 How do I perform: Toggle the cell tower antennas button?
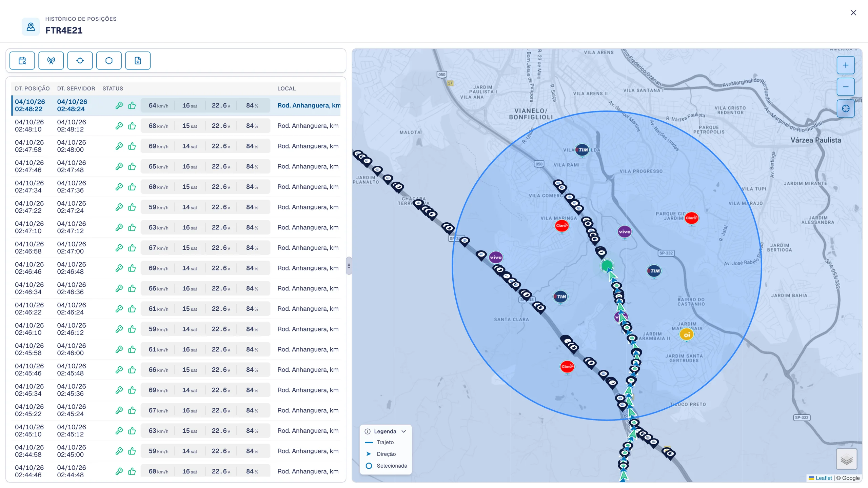[x=51, y=61]
